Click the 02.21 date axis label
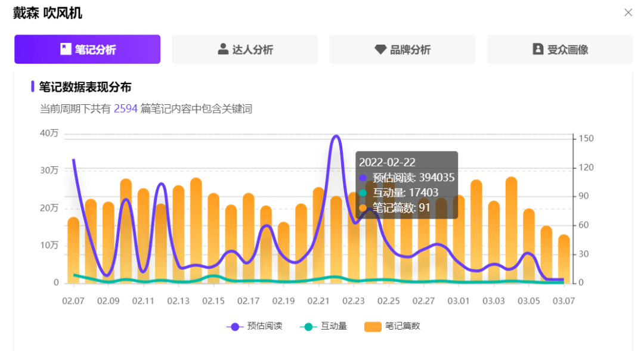Image resolution: width=644 pixels, height=351 pixels. coord(318,301)
